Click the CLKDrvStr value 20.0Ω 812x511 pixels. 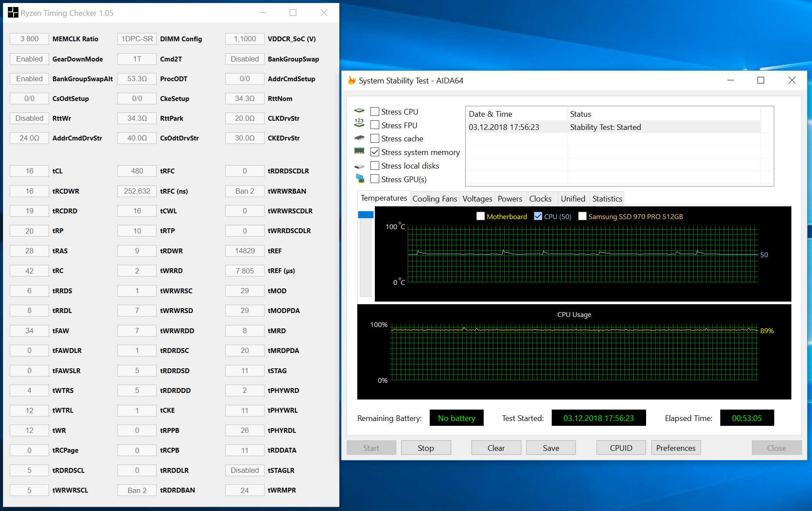coord(245,118)
